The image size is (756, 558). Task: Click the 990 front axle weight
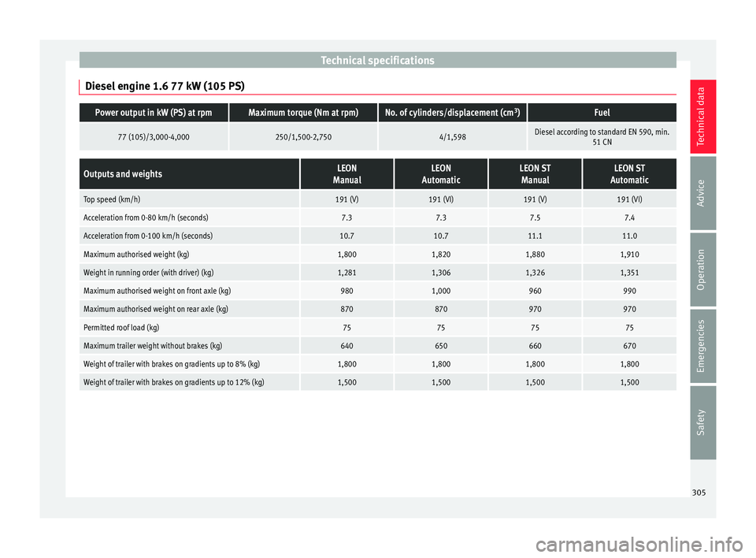[629, 291]
